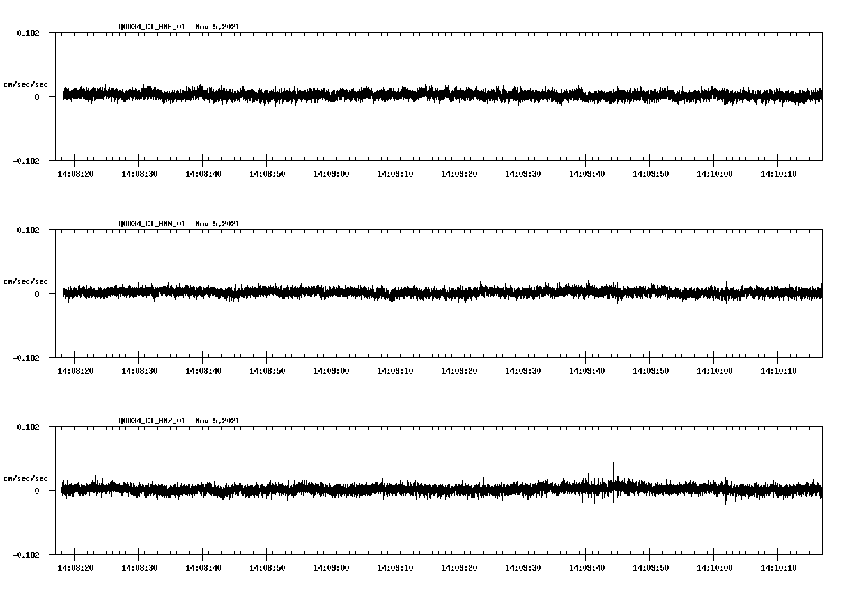Image resolution: width=868 pixels, height=591 pixels.
Task: Select the 0 baseline label on HNE axis
Action: [x=37, y=97]
